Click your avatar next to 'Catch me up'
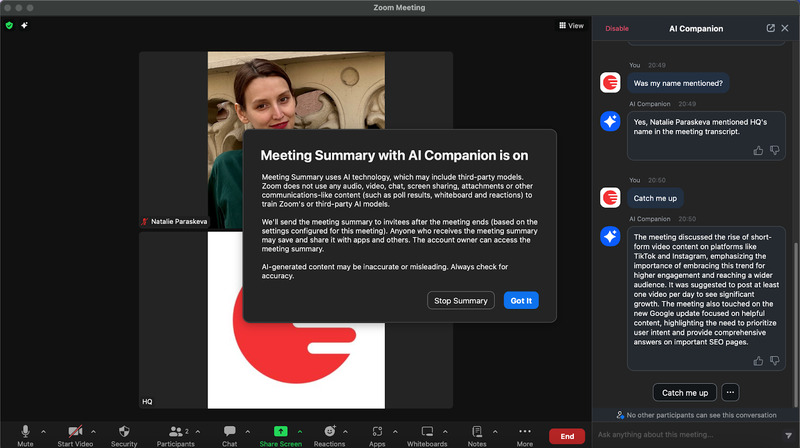 610,197
